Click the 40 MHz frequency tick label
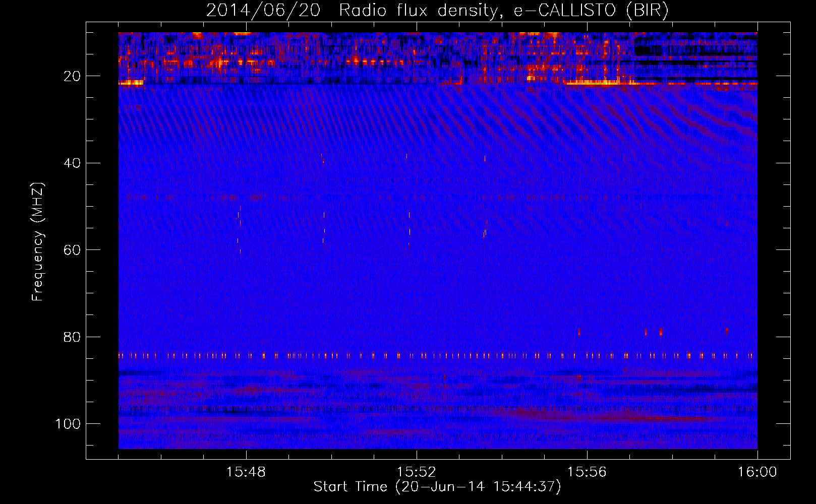This screenshot has height=504, width=816. (72, 163)
